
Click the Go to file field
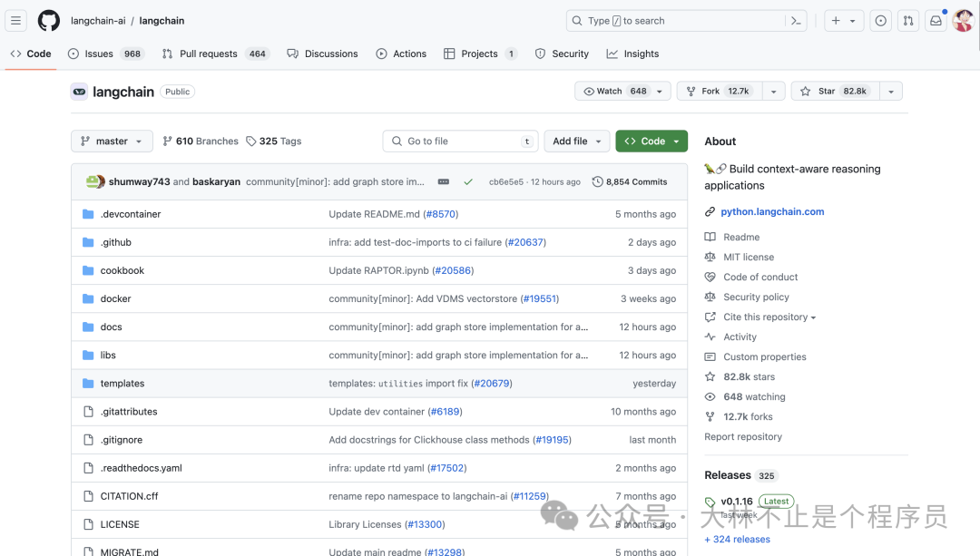coord(460,141)
